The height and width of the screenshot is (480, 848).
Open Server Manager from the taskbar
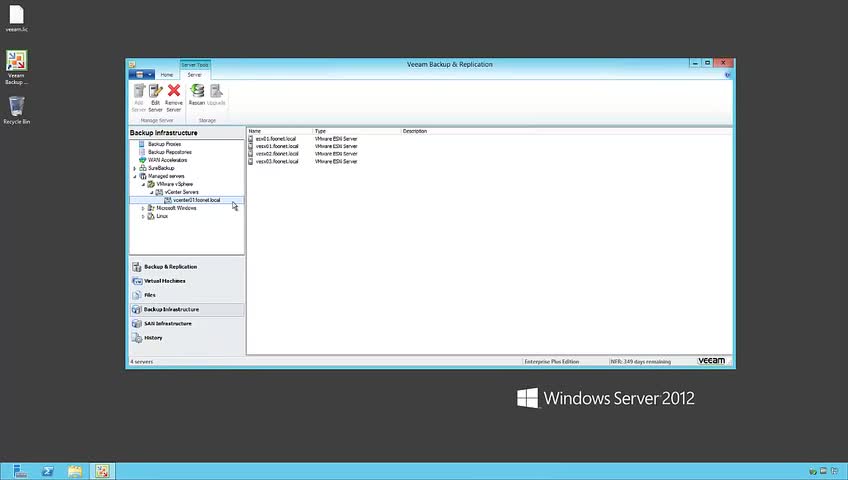[x=20, y=471]
